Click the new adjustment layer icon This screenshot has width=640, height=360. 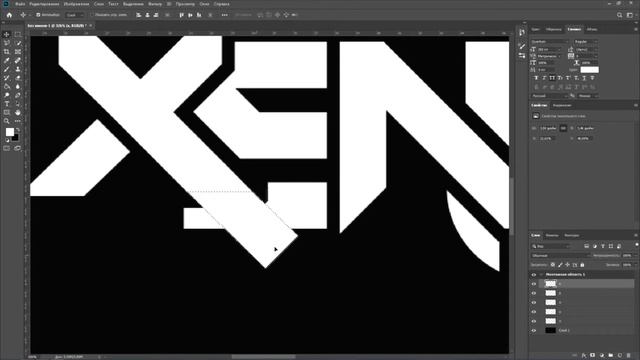602,356
